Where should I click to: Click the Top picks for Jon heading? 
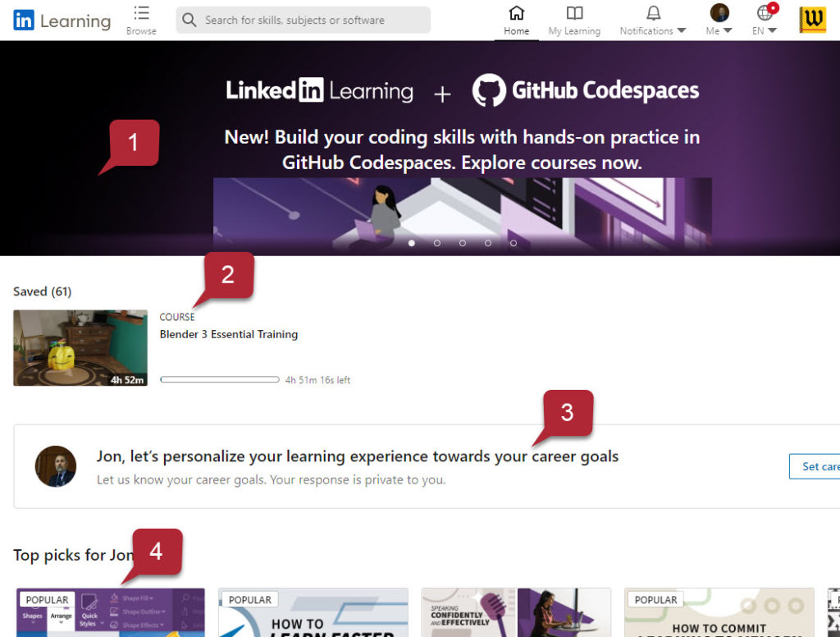point(73,555)
